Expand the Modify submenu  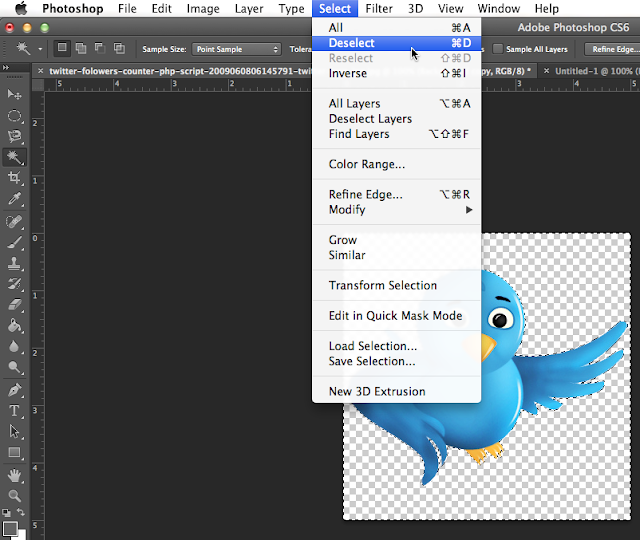click(397, 210)
